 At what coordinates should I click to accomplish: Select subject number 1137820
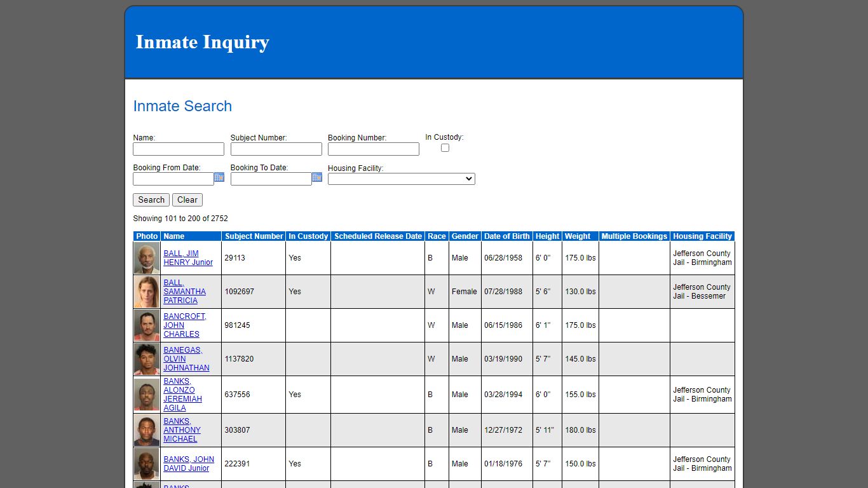tap(239, 359)
